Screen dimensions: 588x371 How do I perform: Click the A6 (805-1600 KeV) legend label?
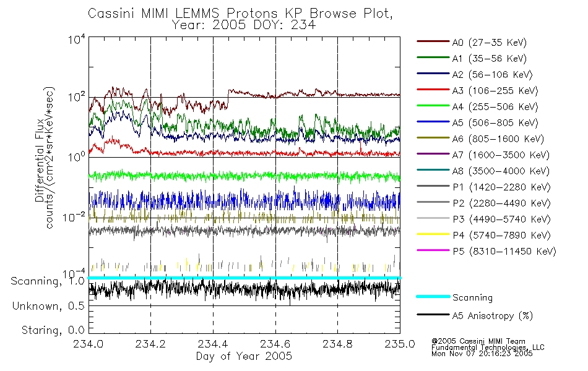(x=498, y=139)
